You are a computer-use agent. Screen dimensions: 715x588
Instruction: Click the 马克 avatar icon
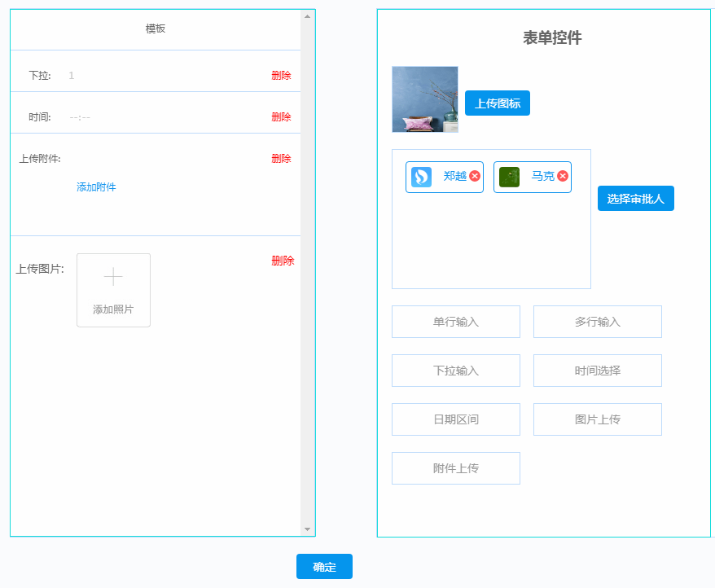pos(509,177)
